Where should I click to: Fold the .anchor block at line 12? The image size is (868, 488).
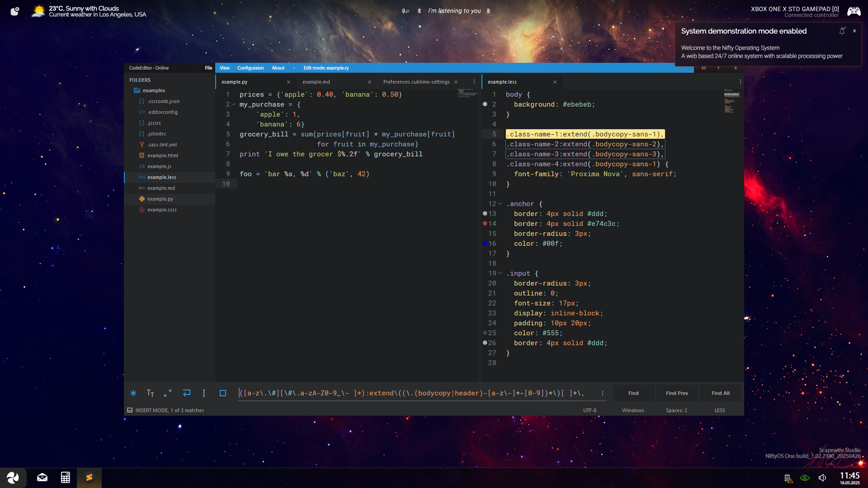click(x=500, y=204)
